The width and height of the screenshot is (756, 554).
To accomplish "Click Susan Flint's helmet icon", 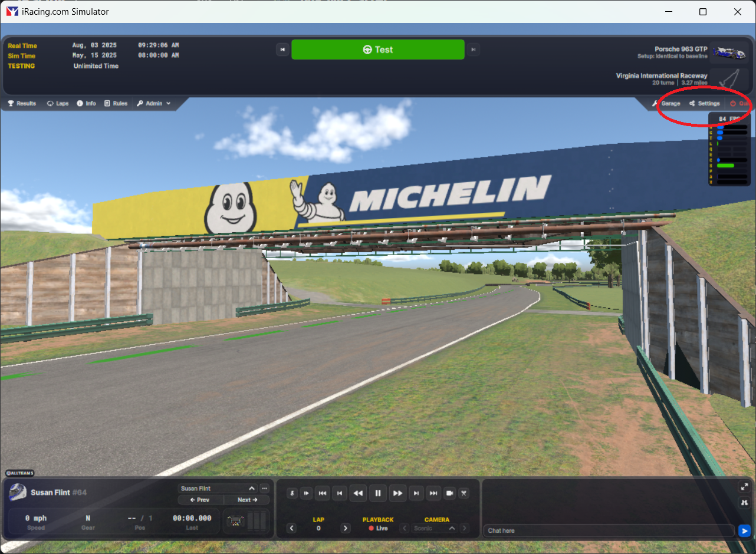I will pos(18,492).
